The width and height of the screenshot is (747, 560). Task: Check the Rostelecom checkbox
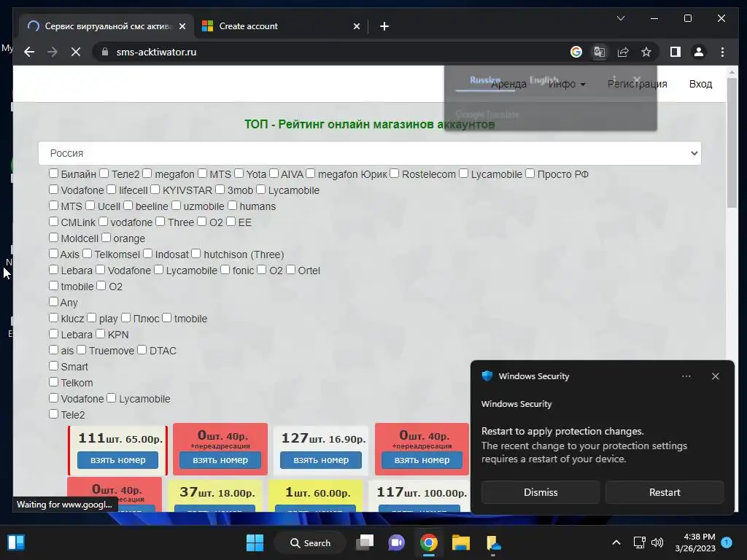pyautogui.click(x=394, y=174)
